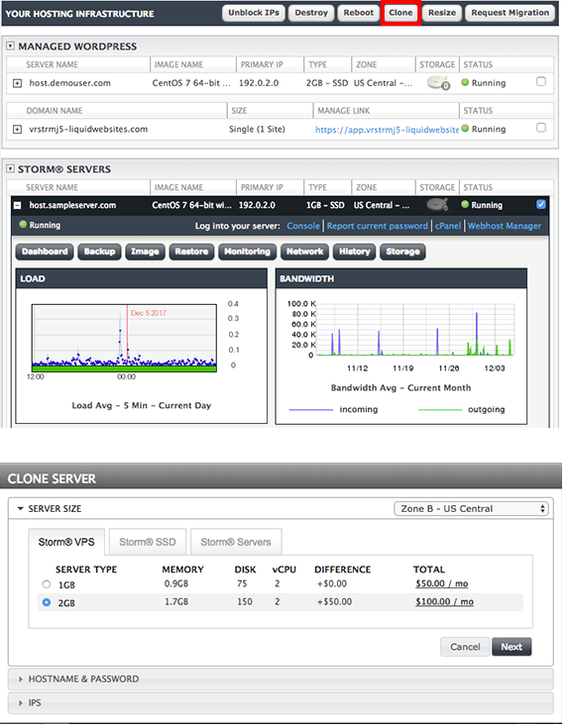Click the host.demouser.com server name
This screenshot has height=728, width=569.
click(x=69, y=83)
